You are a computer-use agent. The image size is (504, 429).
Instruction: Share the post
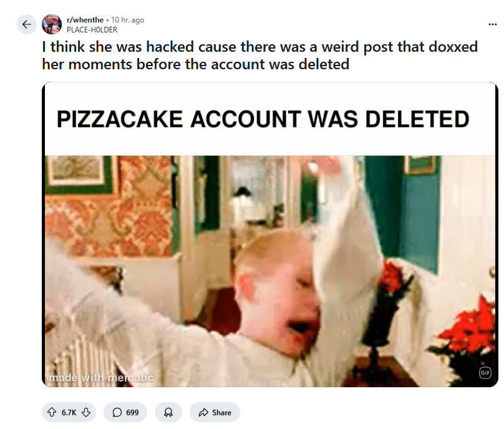click(215, 412)
